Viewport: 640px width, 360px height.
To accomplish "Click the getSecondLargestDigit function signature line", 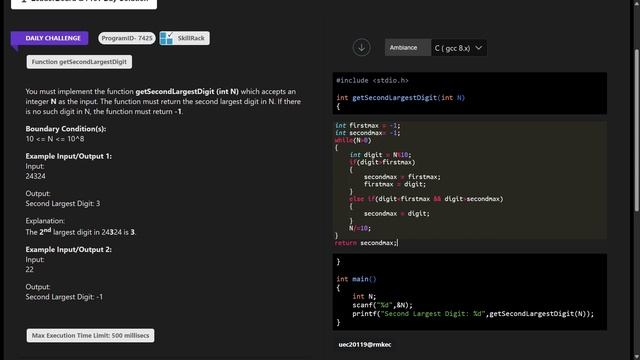I will (x=400, y=98).
